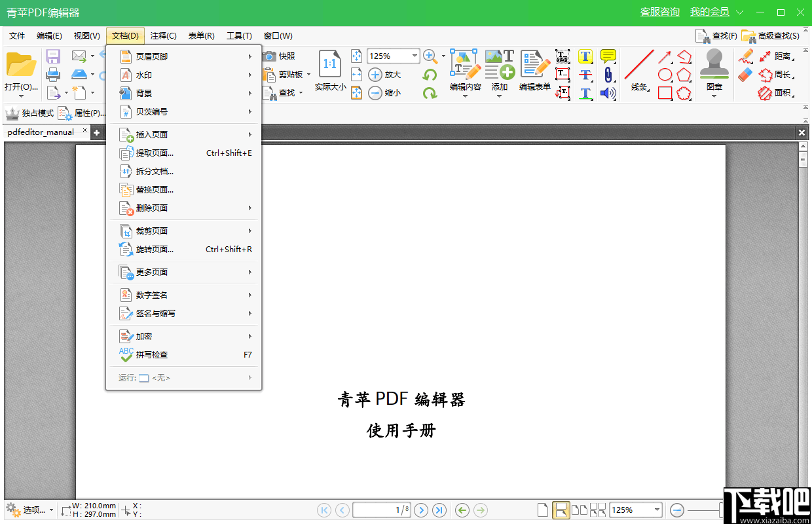This screenshot has height=524, width=812.
Task: Click the page number input field
Action: pyautogui.click(x=382, y=510)
